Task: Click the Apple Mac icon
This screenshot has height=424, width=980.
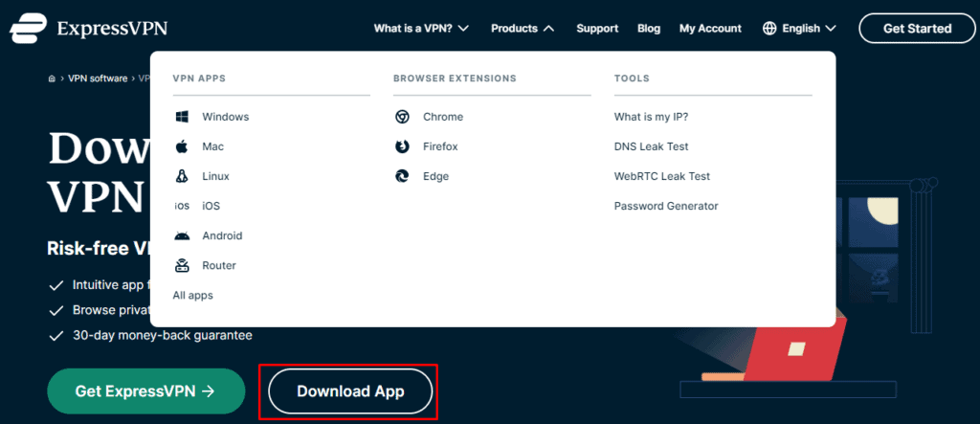Action: pyautogui.click(x=182, y=146)
